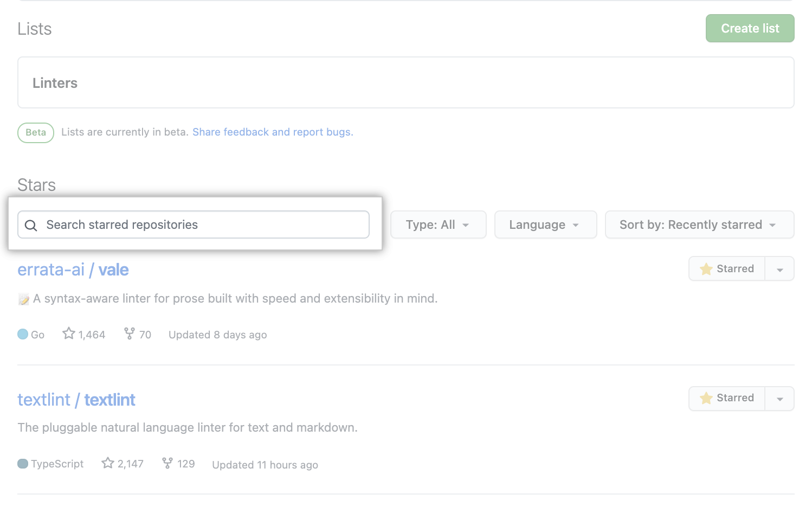
Task: Click star count icon for textlint/textlint
Action: pos(108,463)
